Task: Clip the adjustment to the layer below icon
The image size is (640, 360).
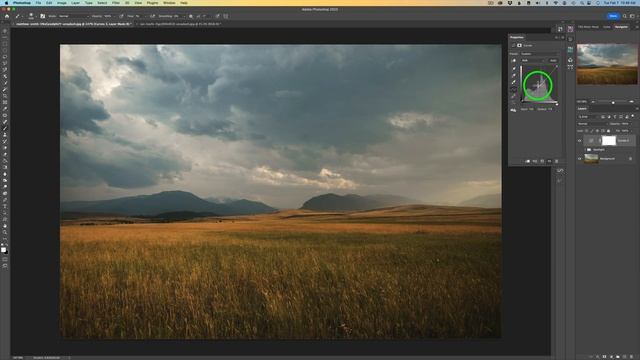Action: tap(528, 161)
